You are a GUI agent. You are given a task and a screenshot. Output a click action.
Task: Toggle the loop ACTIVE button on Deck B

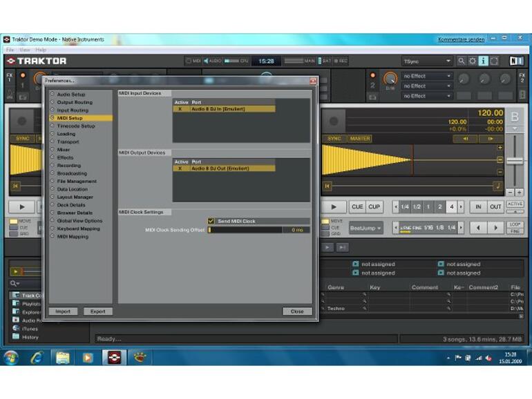pyautogui.click(x=515, y=204)
